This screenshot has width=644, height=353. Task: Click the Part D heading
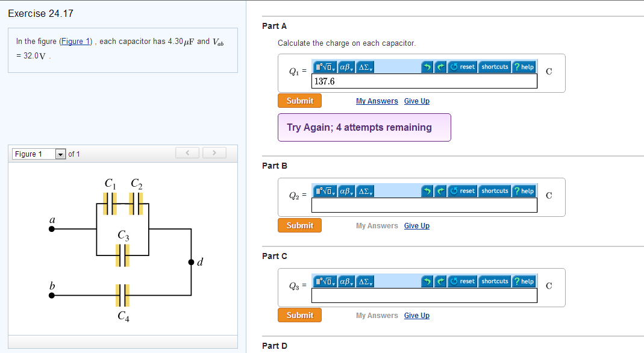[275, 346]
